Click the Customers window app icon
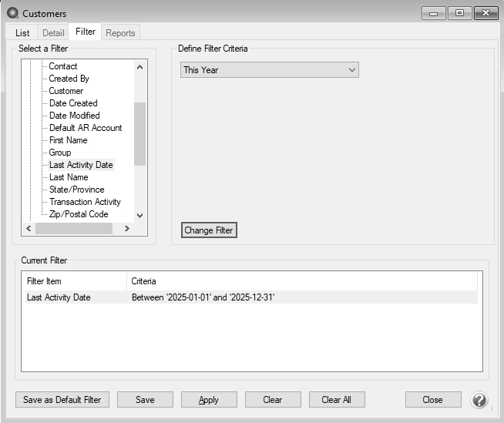 tap(12, 13)
